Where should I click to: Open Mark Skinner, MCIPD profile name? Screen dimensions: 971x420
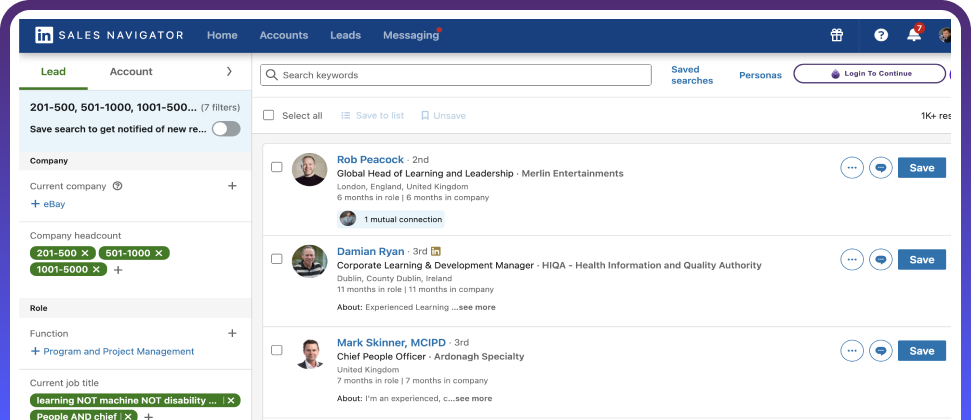click(x=391, y=342)
